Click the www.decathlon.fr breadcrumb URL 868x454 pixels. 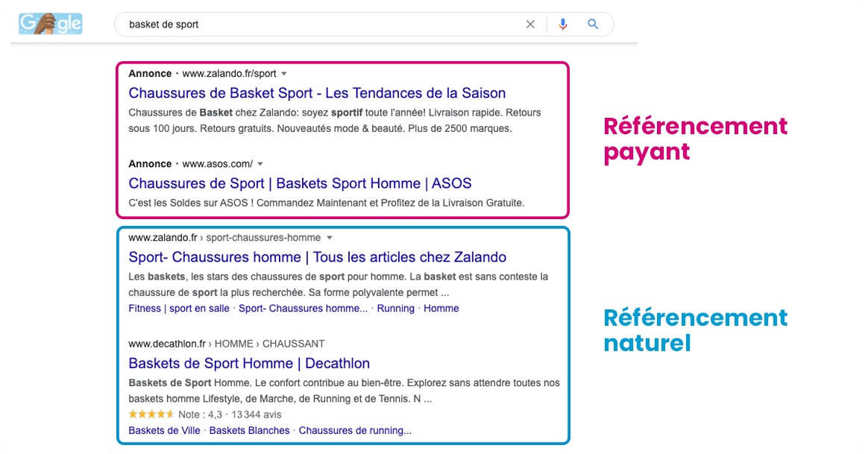click(x=227, y=344)
